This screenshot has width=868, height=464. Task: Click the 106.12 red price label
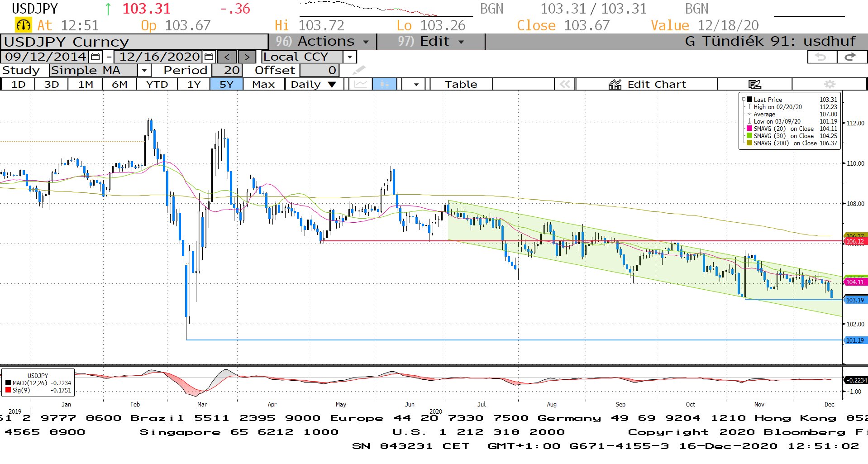point(855,241)
